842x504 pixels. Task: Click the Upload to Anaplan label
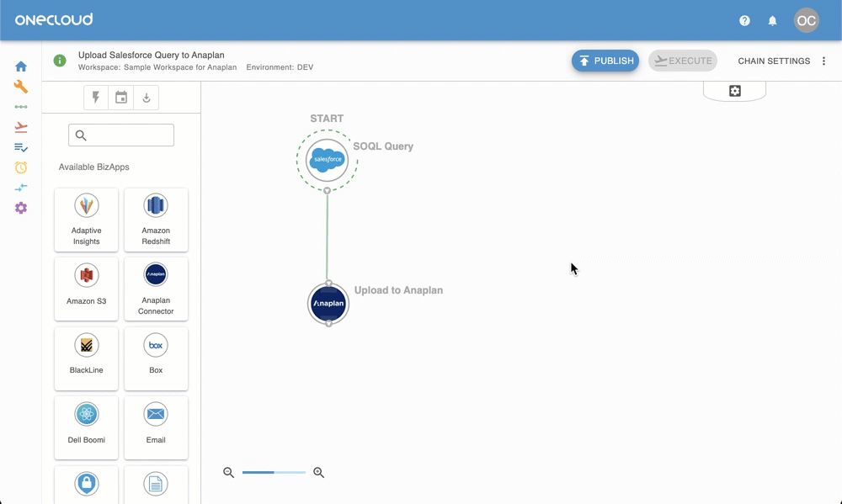(398, 289)
